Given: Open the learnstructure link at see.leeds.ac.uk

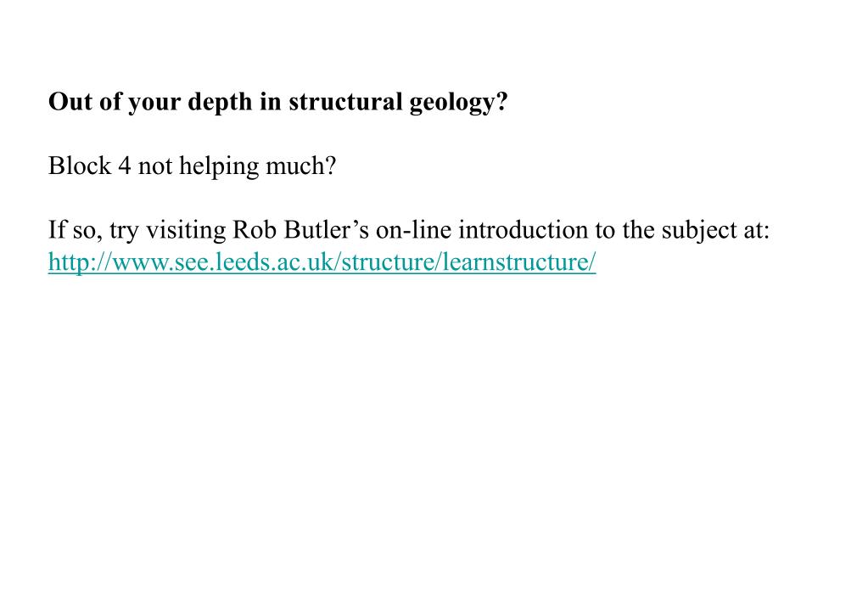Looking at the screenshot, I should (x=322, y=261).
